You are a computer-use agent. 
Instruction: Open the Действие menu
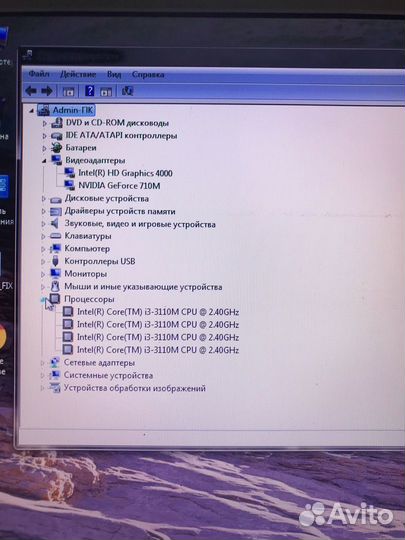(78, 74)
